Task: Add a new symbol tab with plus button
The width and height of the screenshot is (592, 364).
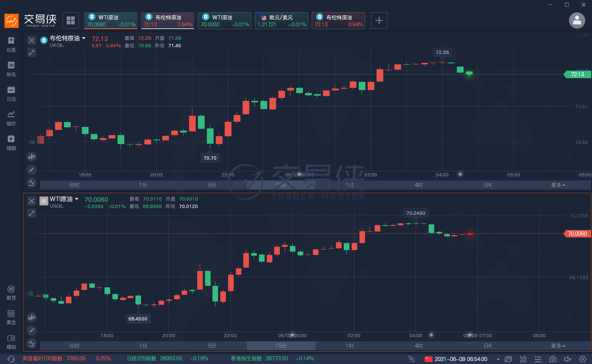Action: pyautogui.click(x=379, y=20)
